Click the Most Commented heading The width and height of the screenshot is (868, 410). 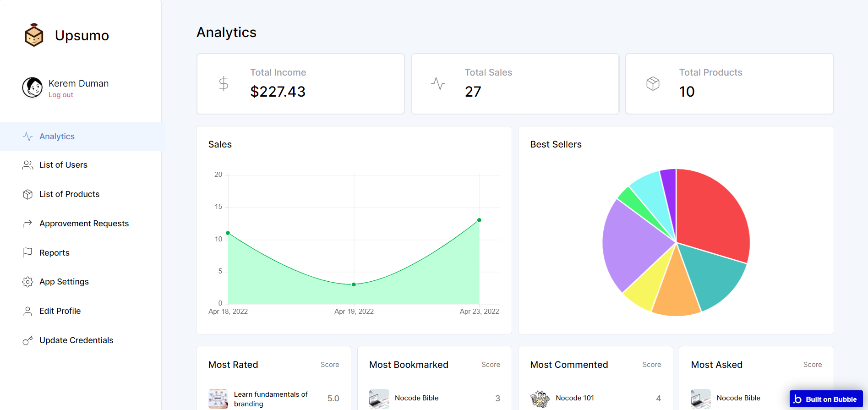(x=569, y=365)
